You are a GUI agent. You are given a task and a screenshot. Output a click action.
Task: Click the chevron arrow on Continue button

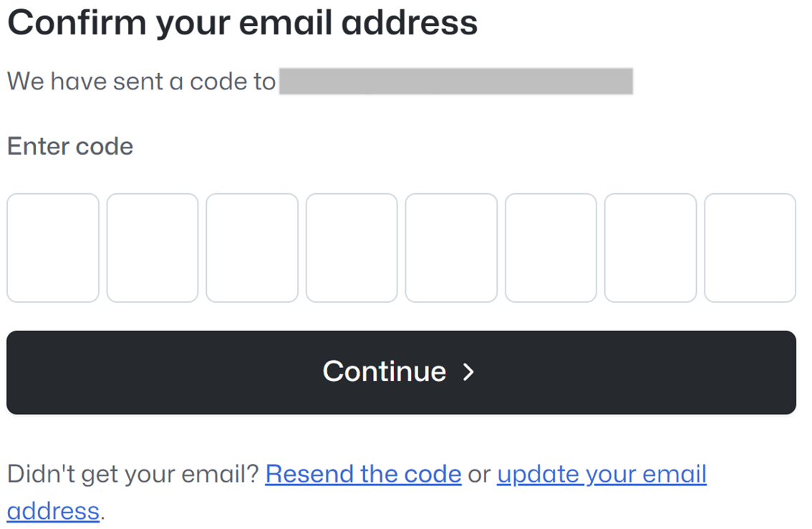[x=469, y=372]
